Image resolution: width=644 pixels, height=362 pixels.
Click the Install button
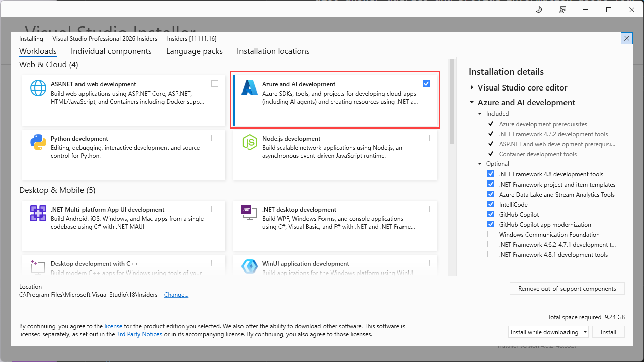click(x=608, y=332)
